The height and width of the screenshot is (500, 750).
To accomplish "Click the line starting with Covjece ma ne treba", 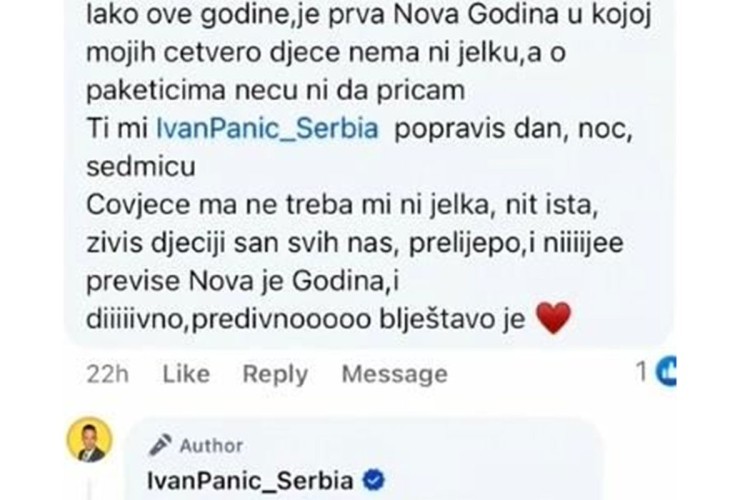I will (x=342, y=206).
